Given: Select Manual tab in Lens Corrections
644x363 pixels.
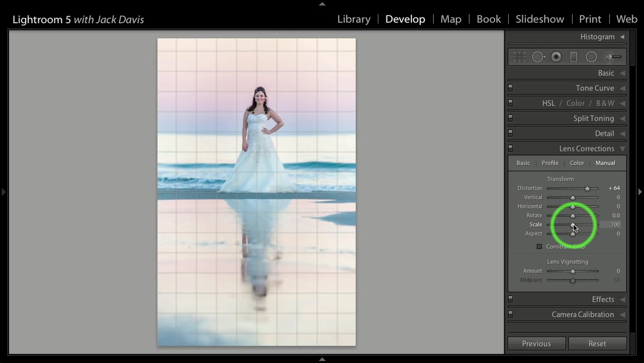Looking at the screenshot, I should click(605, 163).
